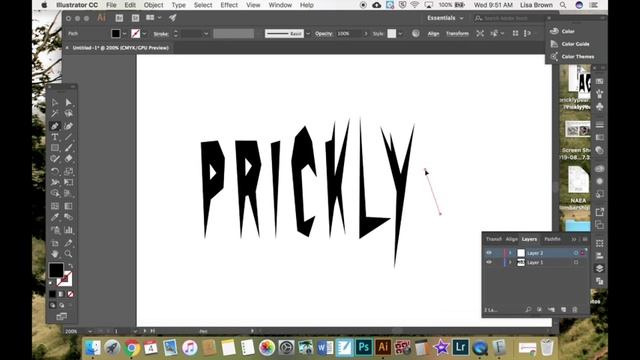Select the Magic Wand tool
Image resolution: width=640 pixels, height=360 pixels.
(x=55, y=113)
